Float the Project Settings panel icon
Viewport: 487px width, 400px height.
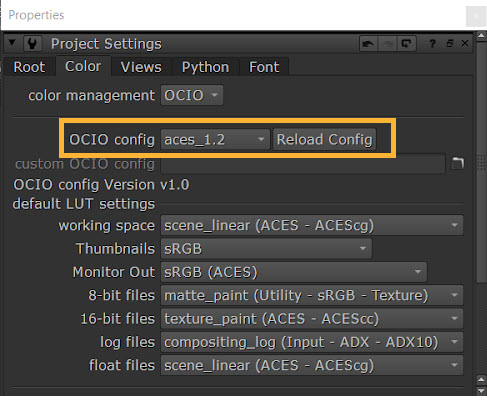pyautogui.click(x=449, y=43)
